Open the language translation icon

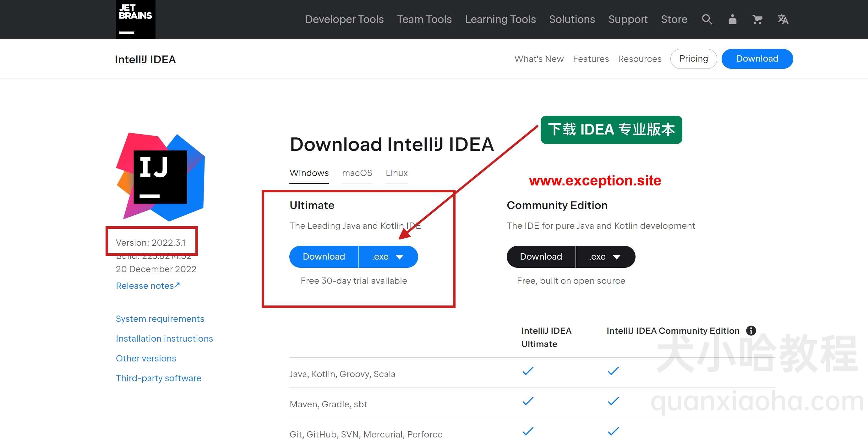(783, 19)
